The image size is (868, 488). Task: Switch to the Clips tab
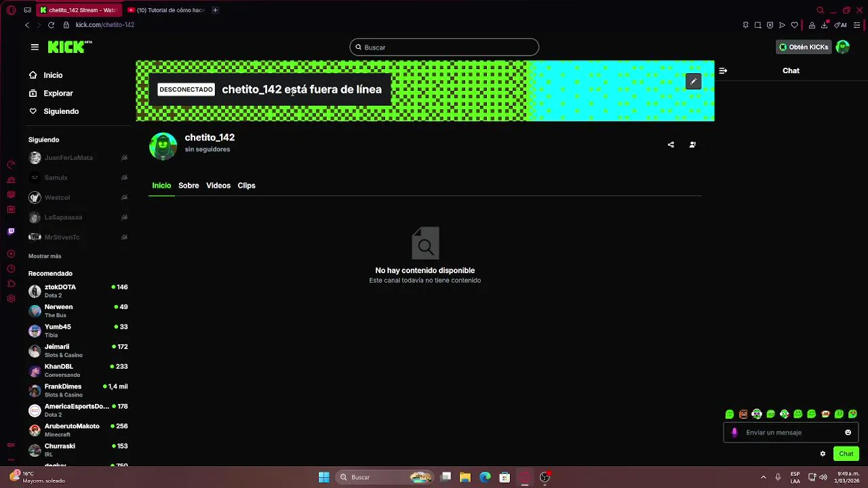pyautogui.click(x=246, y=185)
